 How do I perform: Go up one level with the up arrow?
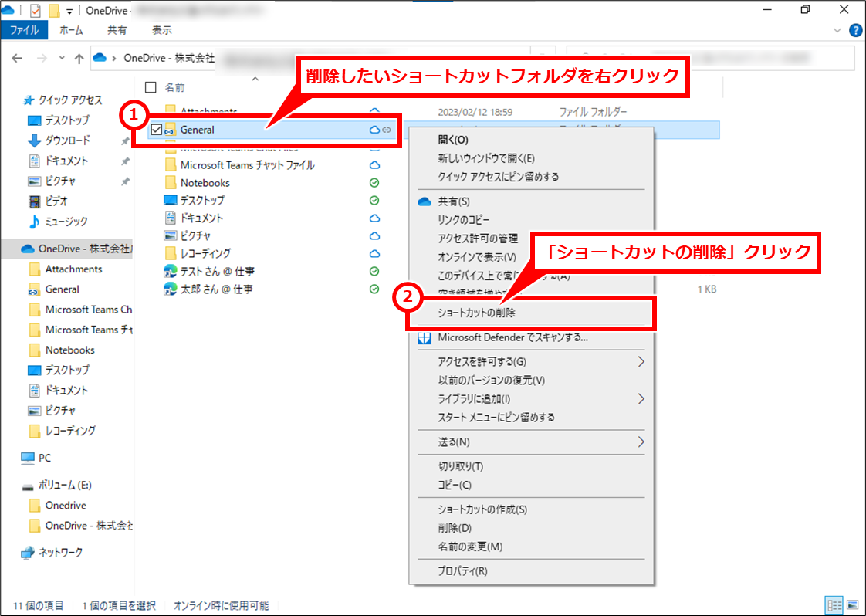[79, 58]
